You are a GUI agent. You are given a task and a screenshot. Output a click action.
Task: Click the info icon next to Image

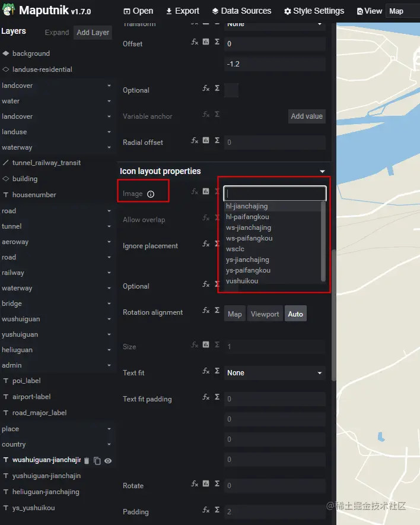pyautogui.click(x=151, y=194)
